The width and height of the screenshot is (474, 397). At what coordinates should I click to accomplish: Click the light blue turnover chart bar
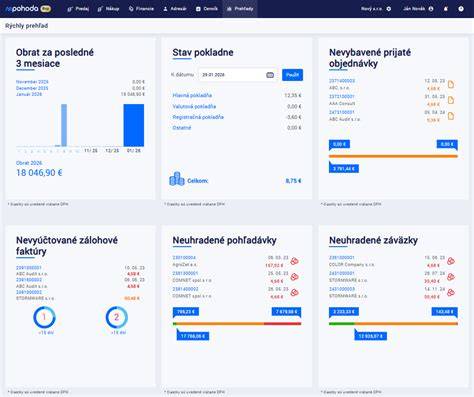[64, 125]
